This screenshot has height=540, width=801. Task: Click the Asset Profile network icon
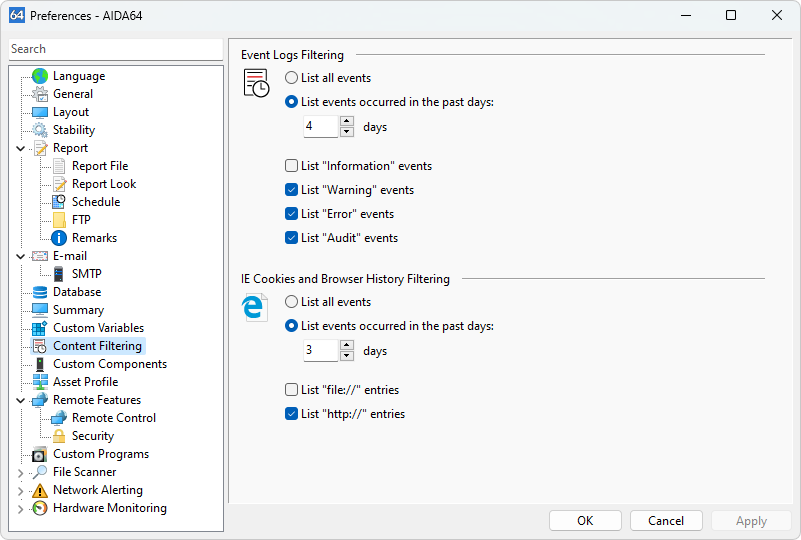[x=40, y=382]
